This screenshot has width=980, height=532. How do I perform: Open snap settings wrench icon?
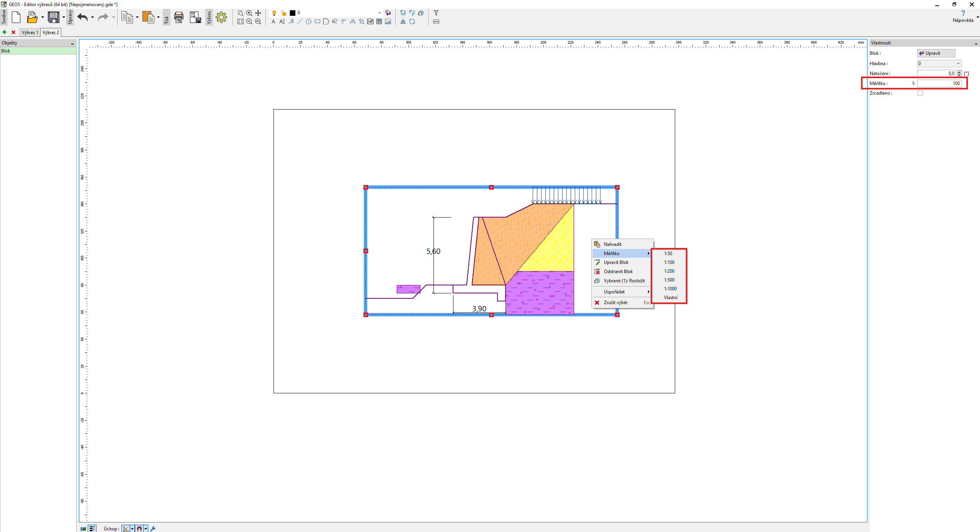point(153,529)
